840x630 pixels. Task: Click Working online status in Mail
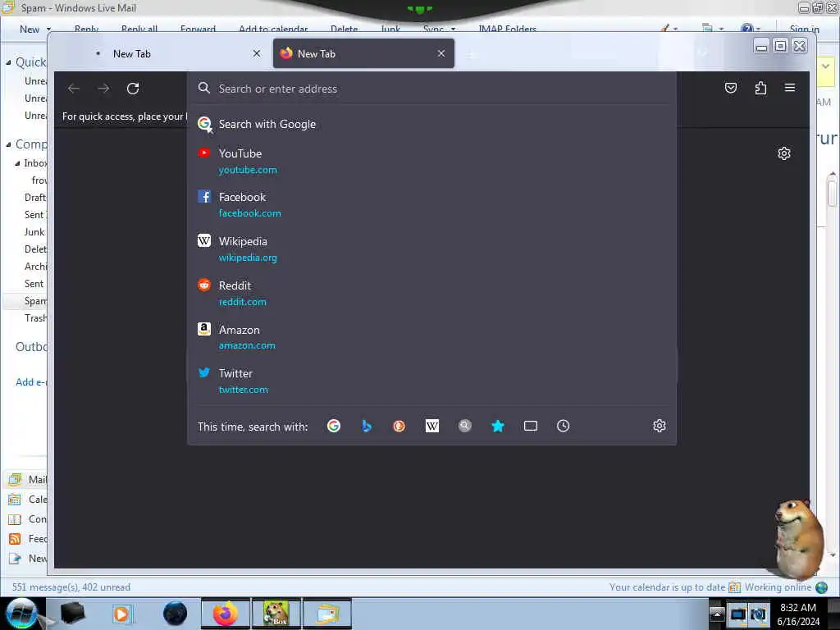778,587
